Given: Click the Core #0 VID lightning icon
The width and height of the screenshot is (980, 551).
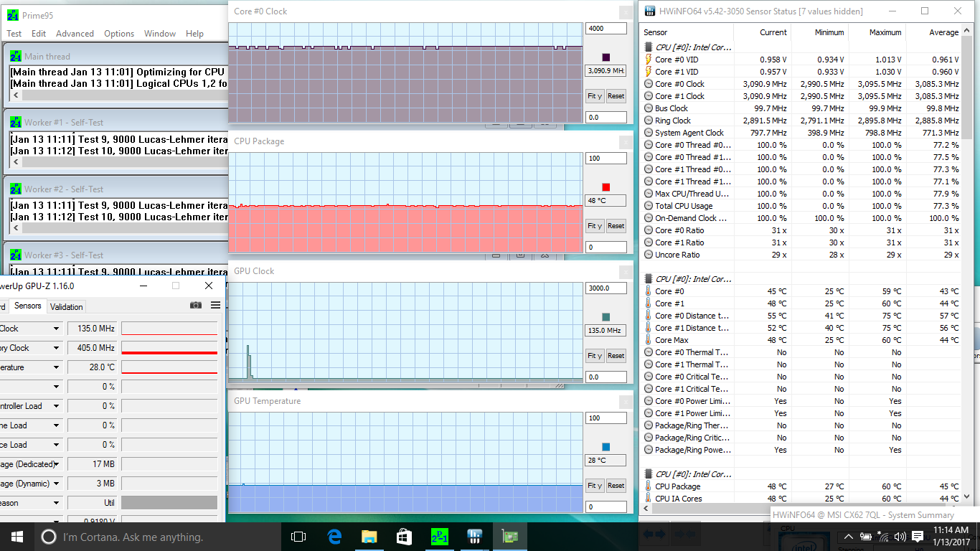Looking at the screenshot, I should click(649, 60).
